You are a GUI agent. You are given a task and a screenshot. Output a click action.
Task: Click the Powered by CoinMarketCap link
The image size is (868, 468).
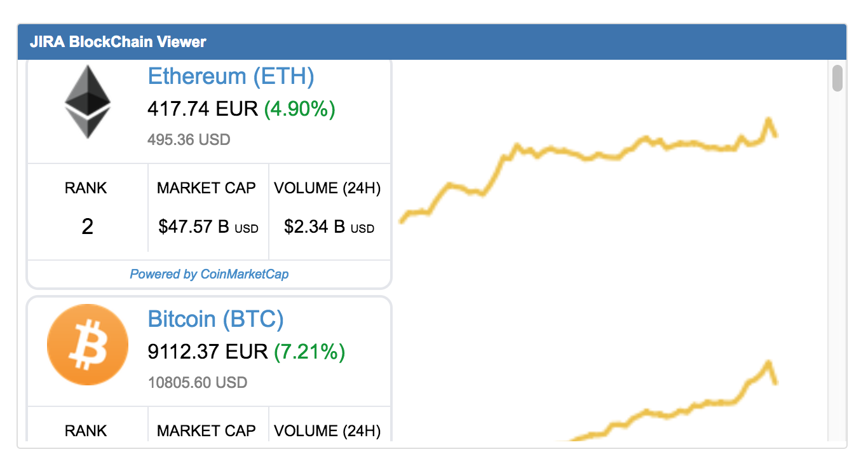[209, 274]
